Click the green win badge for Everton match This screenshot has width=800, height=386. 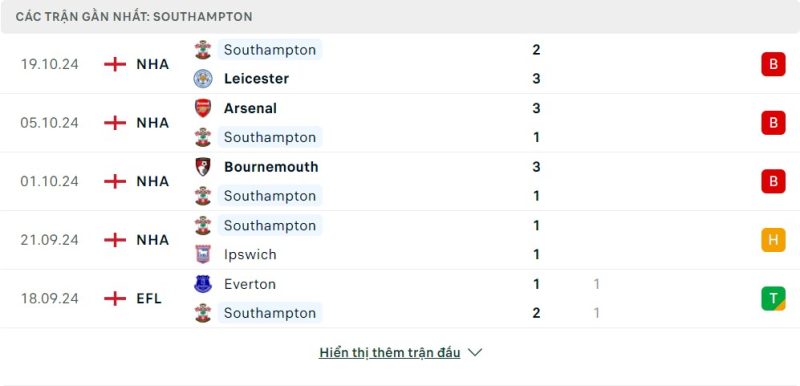point(773,298)
